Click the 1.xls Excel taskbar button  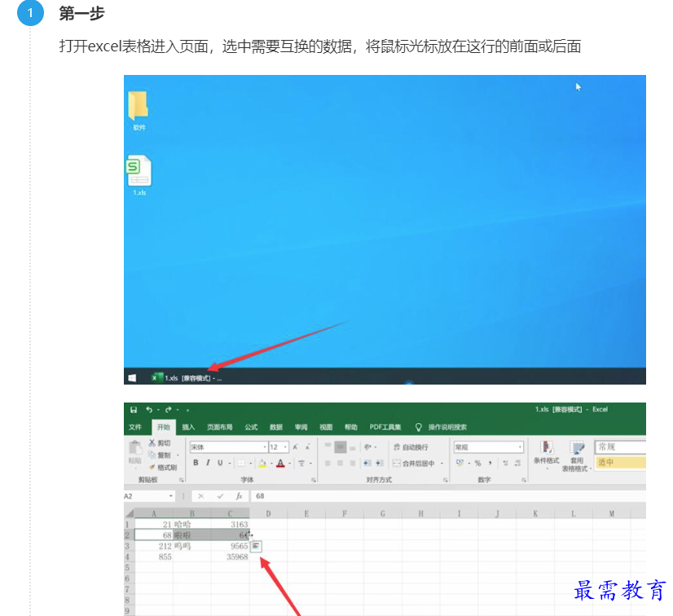pyautogui.click(x=187, y=378)
